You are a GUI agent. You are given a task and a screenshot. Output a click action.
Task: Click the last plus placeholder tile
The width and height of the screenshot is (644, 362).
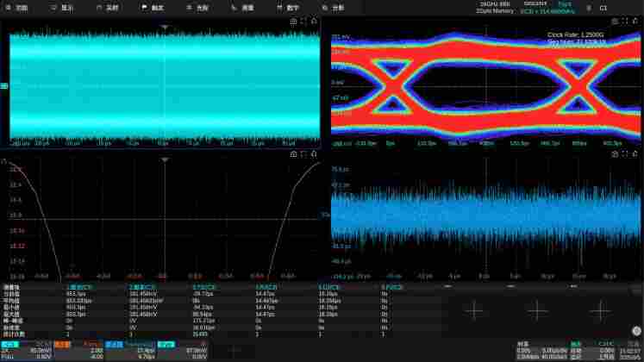click(x=602, y=309)
